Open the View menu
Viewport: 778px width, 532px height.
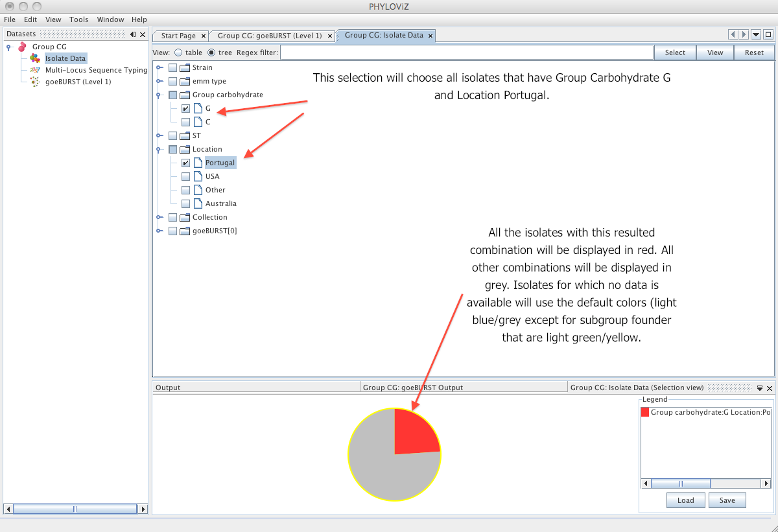coord(53,19)
